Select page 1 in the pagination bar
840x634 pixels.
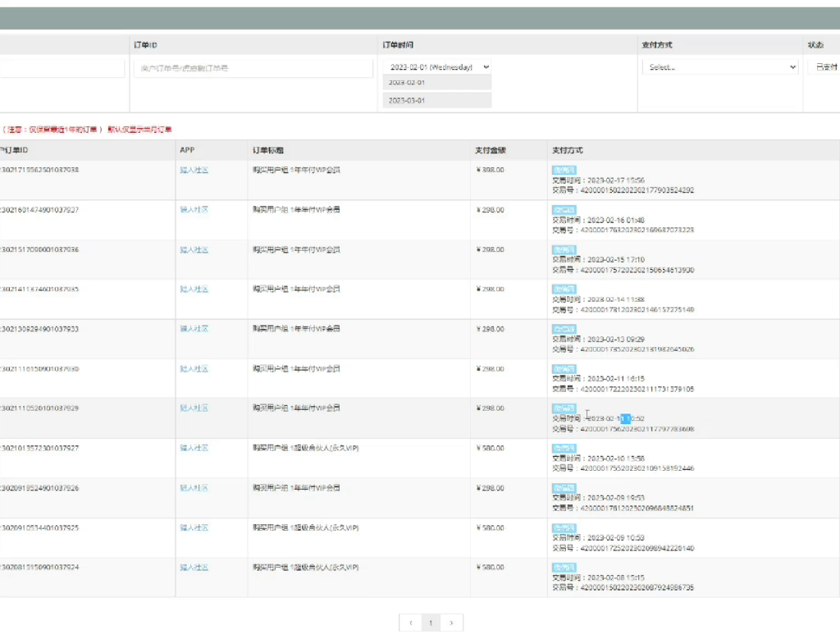click(431, 623)
